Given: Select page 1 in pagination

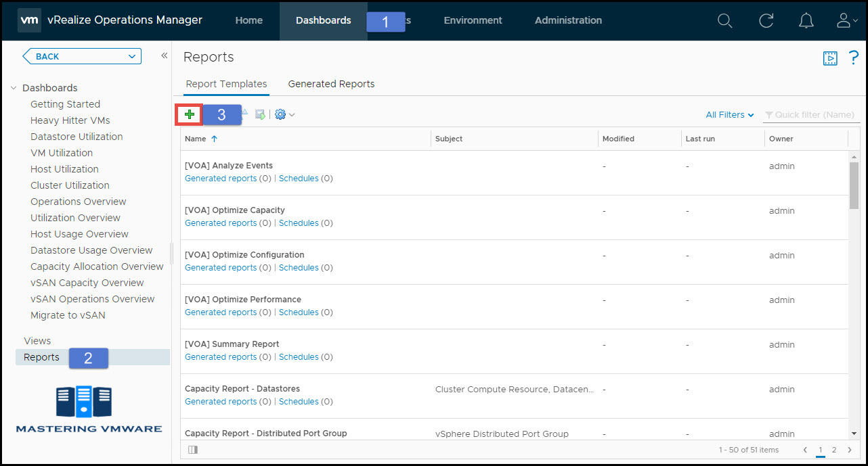Looking at the screenshot, I should click(x=821, y=450).
